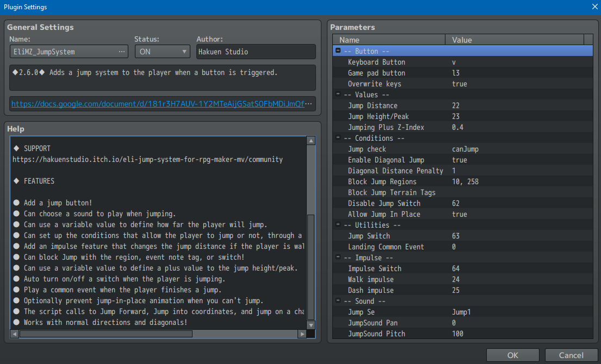Select the Enable Diagonal Jump parameter

point(463,160)
